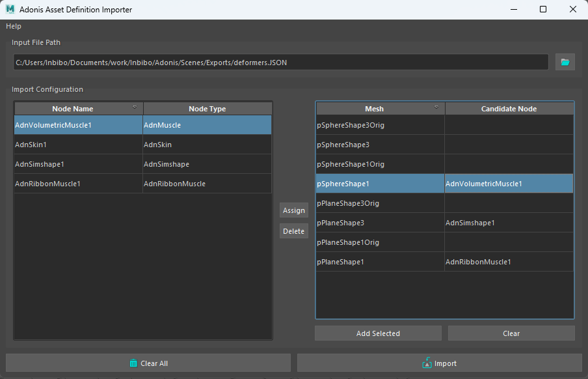588x379 pixels.
Task: Click the AdnRibbonMuscle1 candidate node cell
Action: tap(509, 262)
